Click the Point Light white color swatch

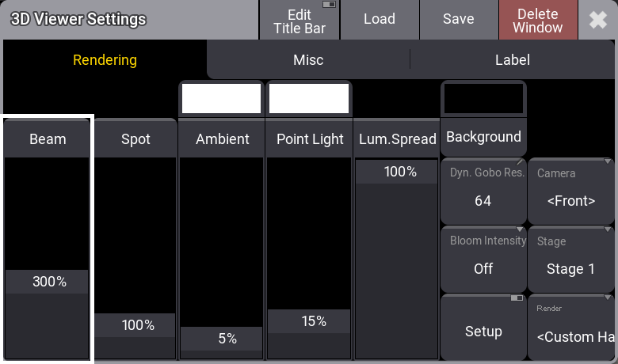pos(308,98)
